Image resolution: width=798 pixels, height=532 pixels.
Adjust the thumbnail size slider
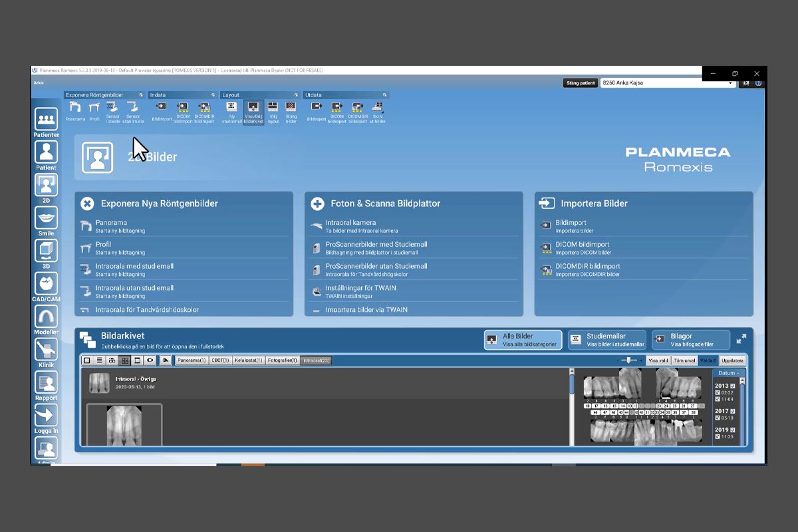point(628,360)
